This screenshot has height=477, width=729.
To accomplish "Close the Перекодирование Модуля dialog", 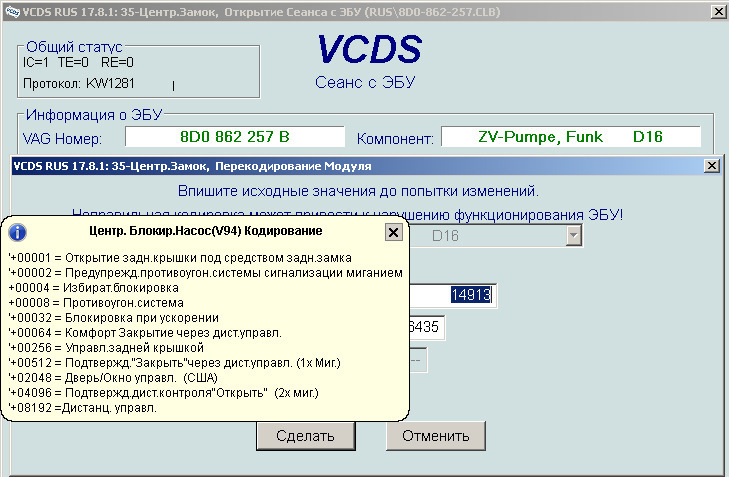I will coord(711,166).
